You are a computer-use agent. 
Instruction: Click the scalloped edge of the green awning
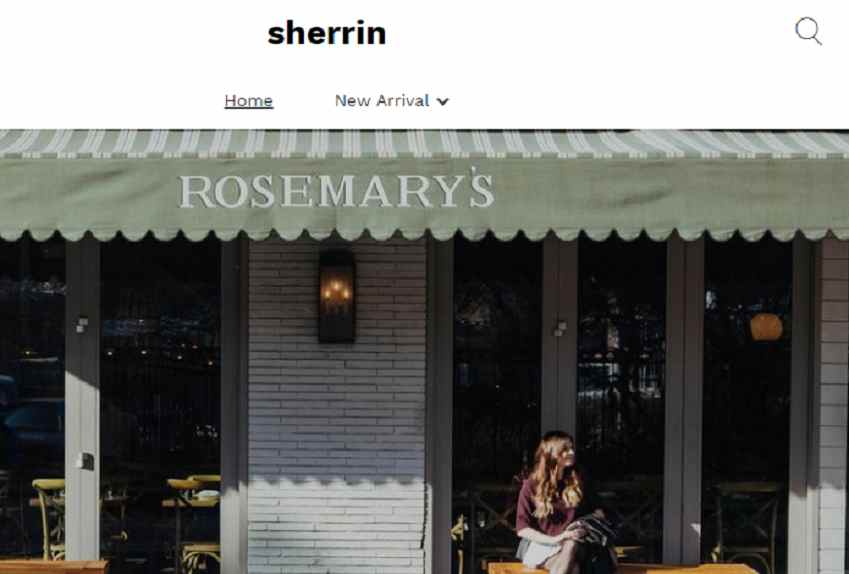click(x=424, y=233)
